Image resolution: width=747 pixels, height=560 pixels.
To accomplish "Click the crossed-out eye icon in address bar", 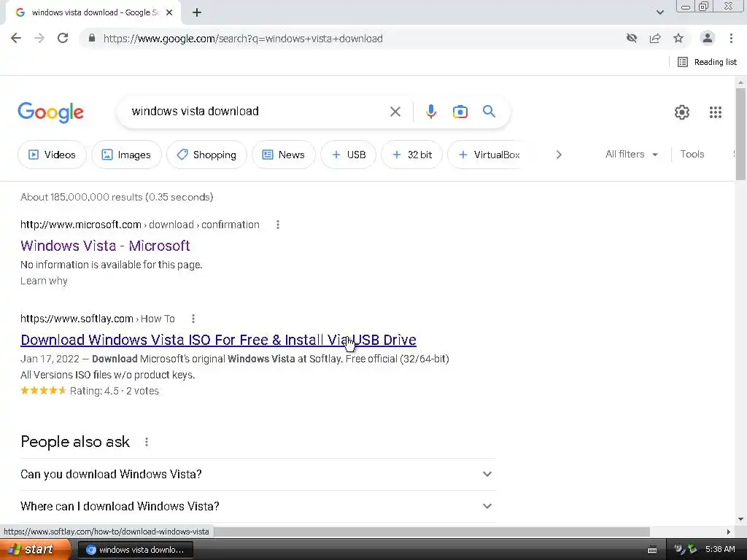I will point(632,38).
